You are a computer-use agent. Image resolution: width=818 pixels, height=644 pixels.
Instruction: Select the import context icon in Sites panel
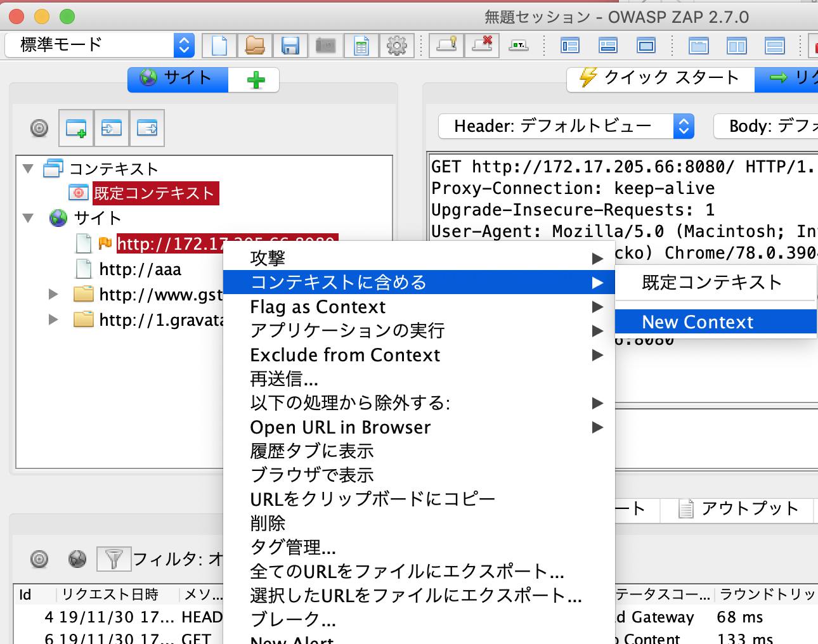112,127
